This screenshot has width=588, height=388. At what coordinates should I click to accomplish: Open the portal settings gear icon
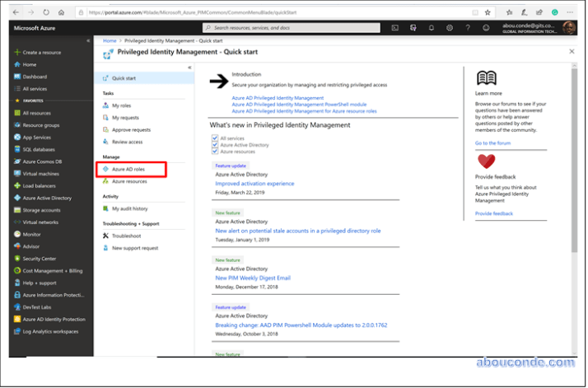[x=450, y=27]
